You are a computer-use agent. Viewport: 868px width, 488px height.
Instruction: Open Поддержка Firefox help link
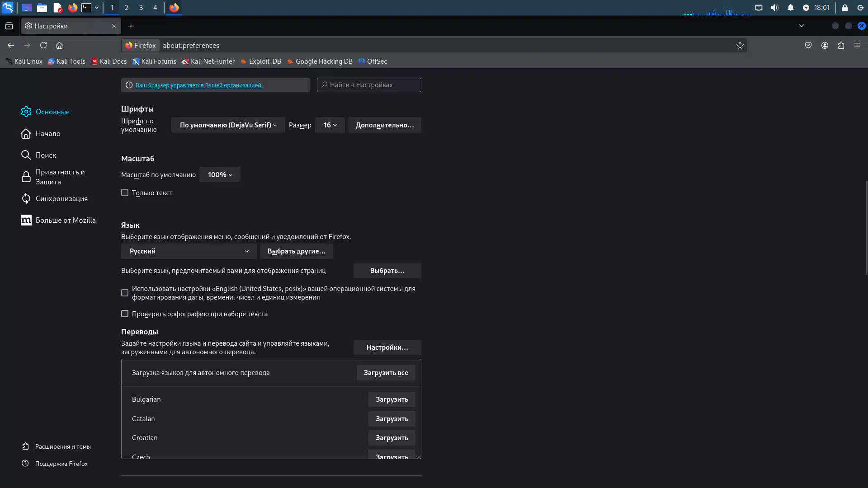pos(55,464)
